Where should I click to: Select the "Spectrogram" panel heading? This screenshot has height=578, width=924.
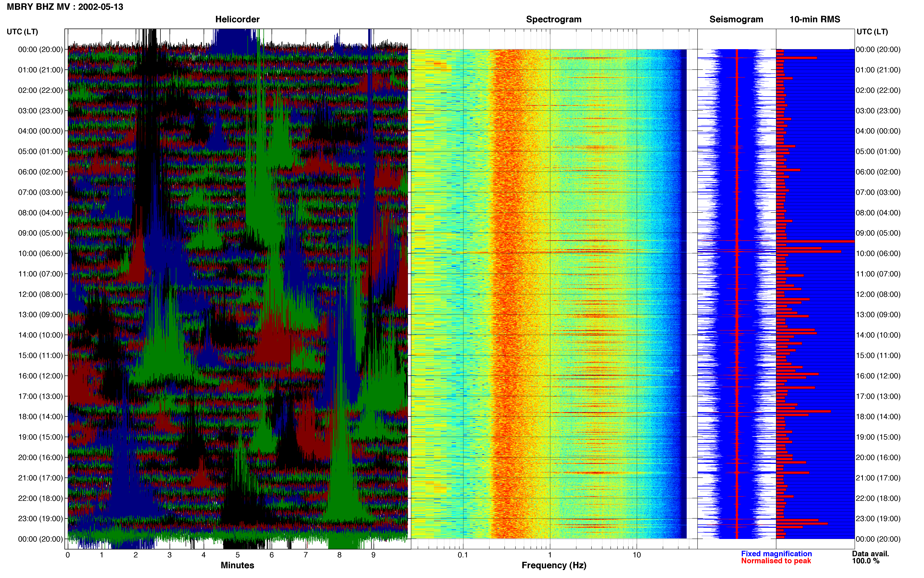[x=554, y=20]
